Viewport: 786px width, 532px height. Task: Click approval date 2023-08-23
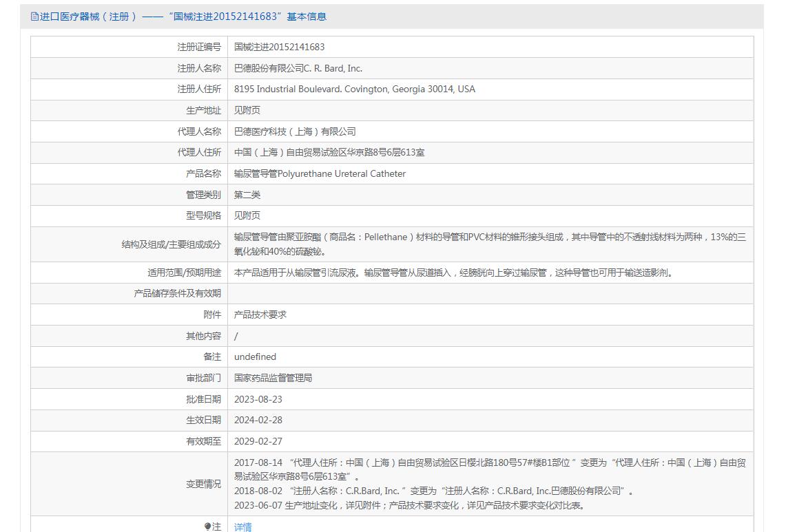pyautogui.click(x=258, y=399)
